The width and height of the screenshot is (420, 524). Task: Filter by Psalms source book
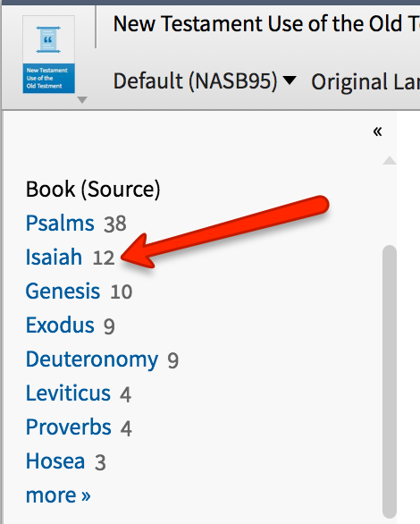coord(60,223)
